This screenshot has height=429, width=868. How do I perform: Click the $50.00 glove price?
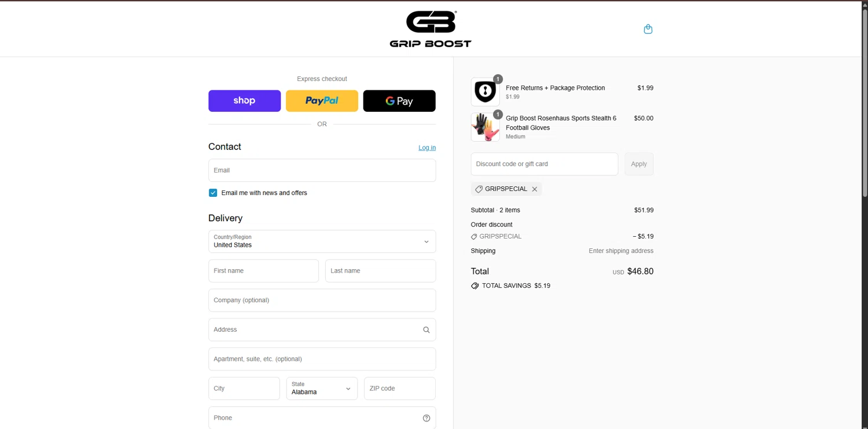pyautogui.click(x=643, y=118)
